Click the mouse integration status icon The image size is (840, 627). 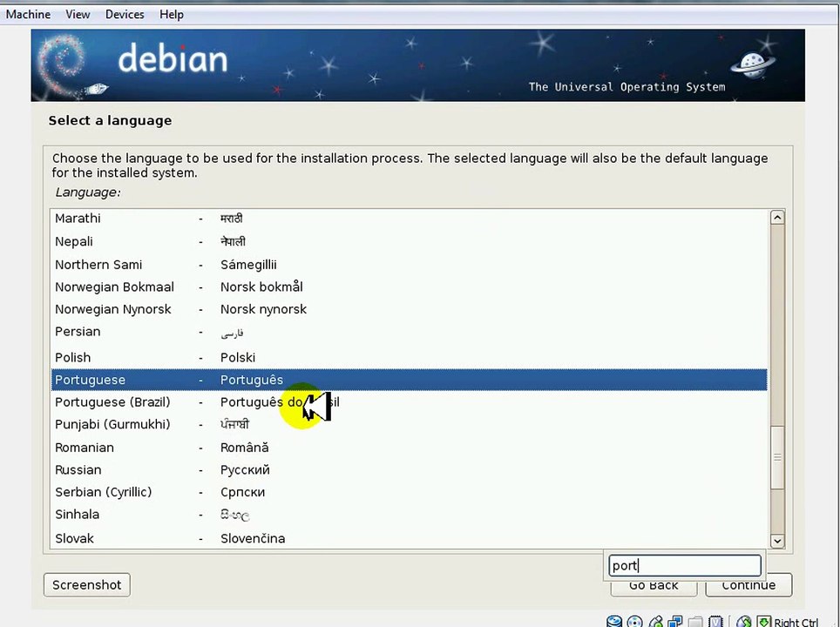(743, 621)
